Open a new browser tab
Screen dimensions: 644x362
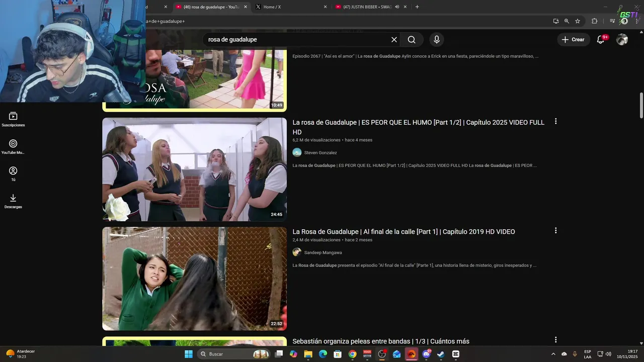click(x=417, y=7)
